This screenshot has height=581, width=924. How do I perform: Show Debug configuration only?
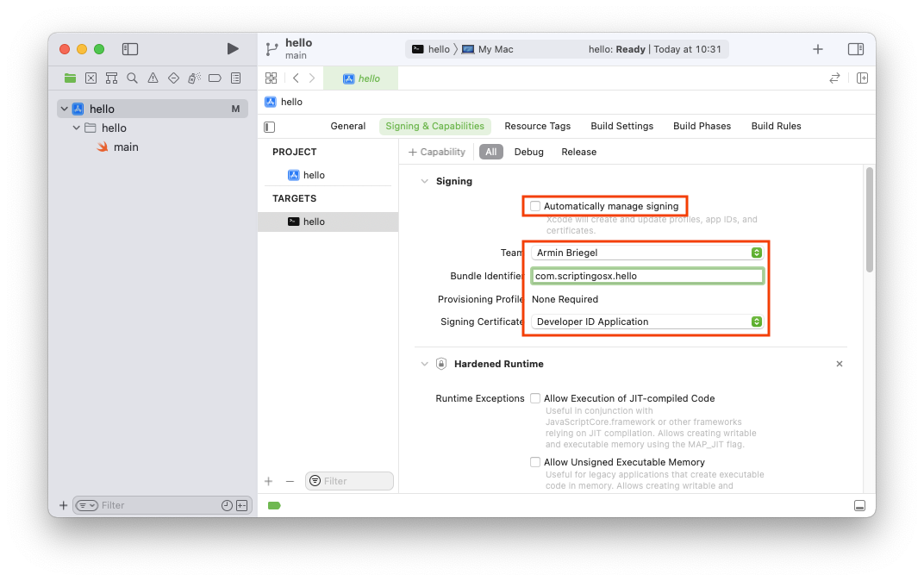point(528,152)
